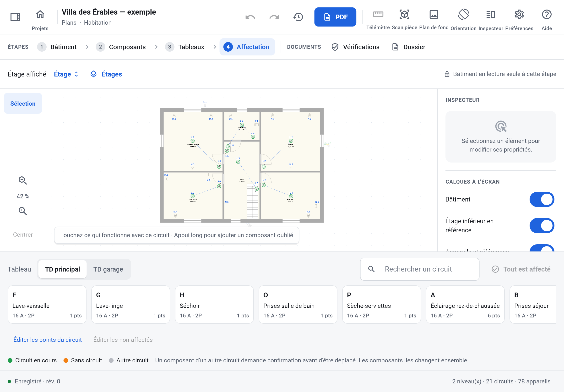
Task: Select circuit P Sèche-serviettes card
Action: coord(382,305)
